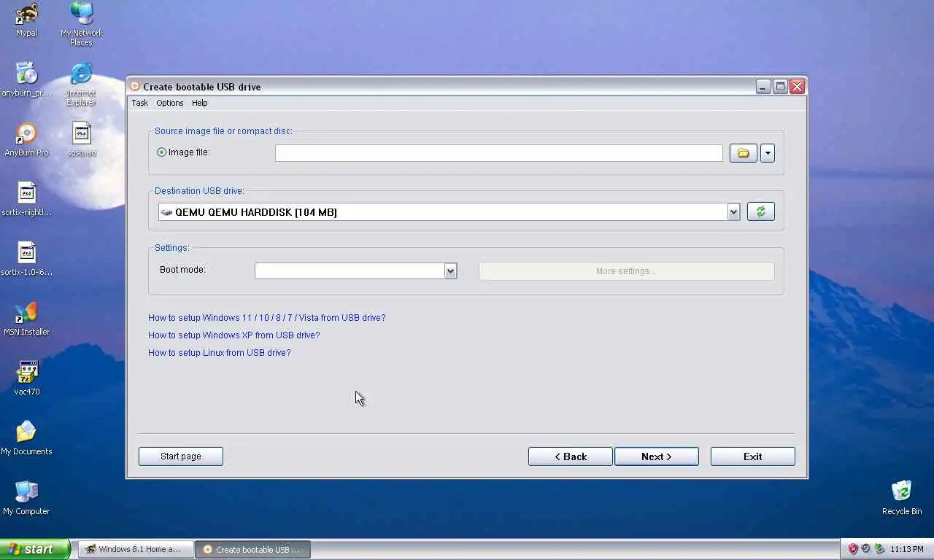
Task: Click Create bootable USB taskbar button
Action: (252, 549)
